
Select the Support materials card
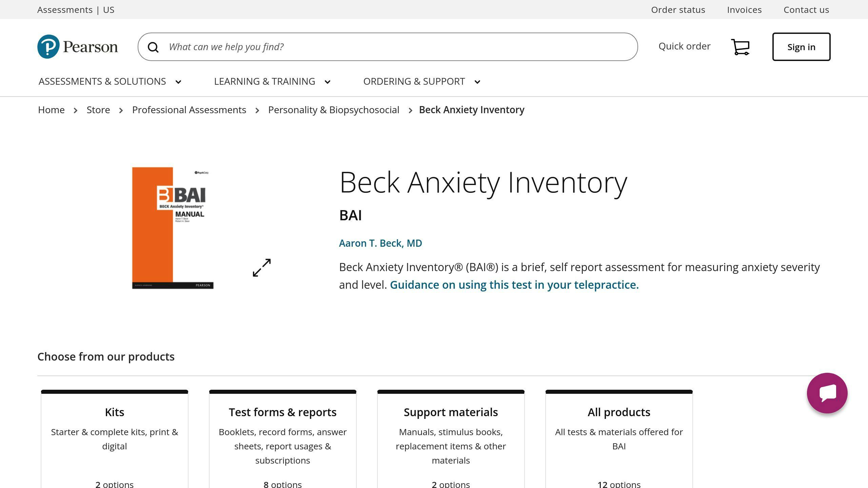(x=451, y=439)
